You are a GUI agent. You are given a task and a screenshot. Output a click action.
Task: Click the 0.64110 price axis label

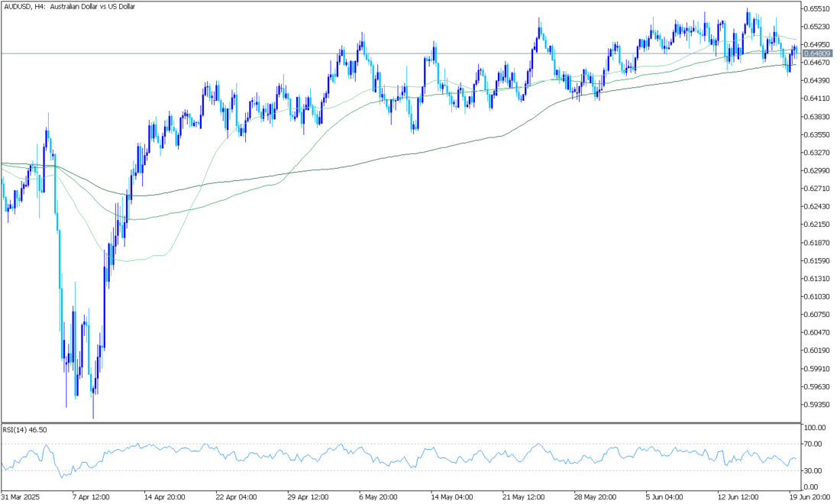(818, 99)
